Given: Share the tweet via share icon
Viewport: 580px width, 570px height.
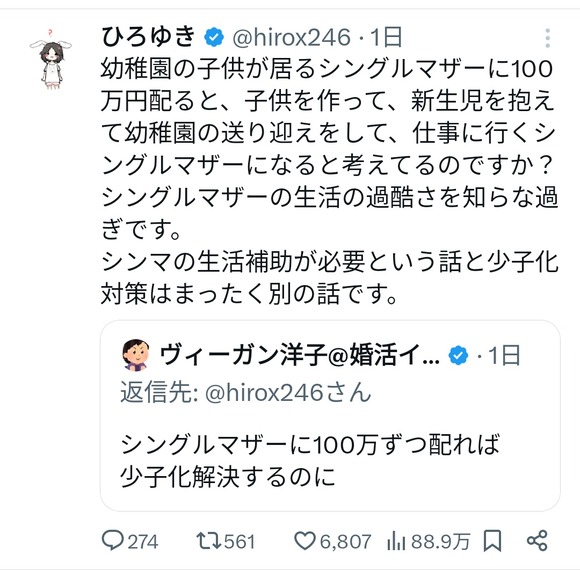Looking at the screenshot, I should [x=537, y=541].
